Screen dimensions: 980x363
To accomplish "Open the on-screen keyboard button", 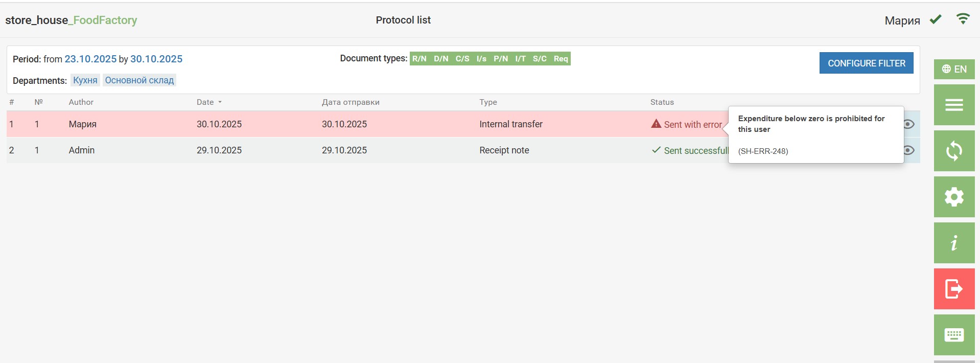I will 953,335.
